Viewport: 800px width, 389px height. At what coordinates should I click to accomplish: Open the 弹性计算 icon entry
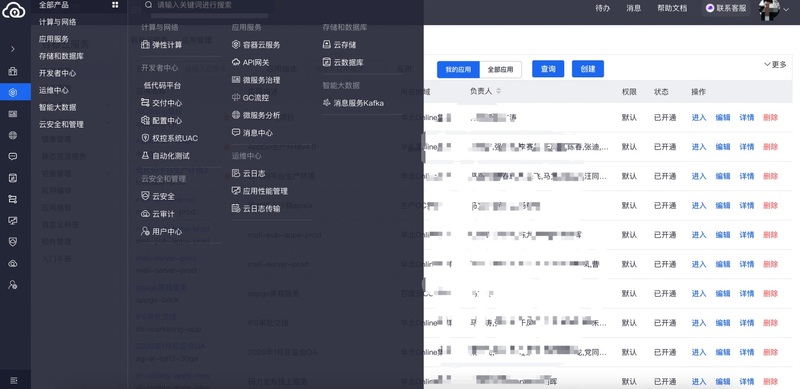pos(145,45)
